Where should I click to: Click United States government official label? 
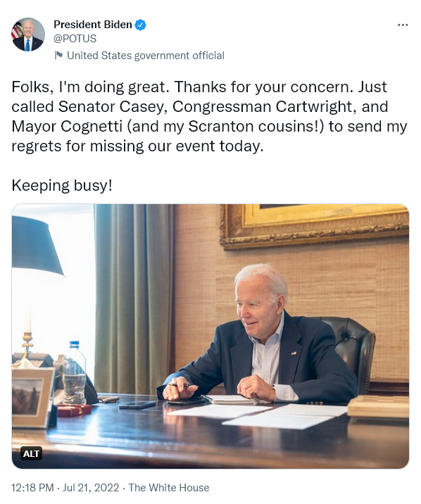click(146, 56)
